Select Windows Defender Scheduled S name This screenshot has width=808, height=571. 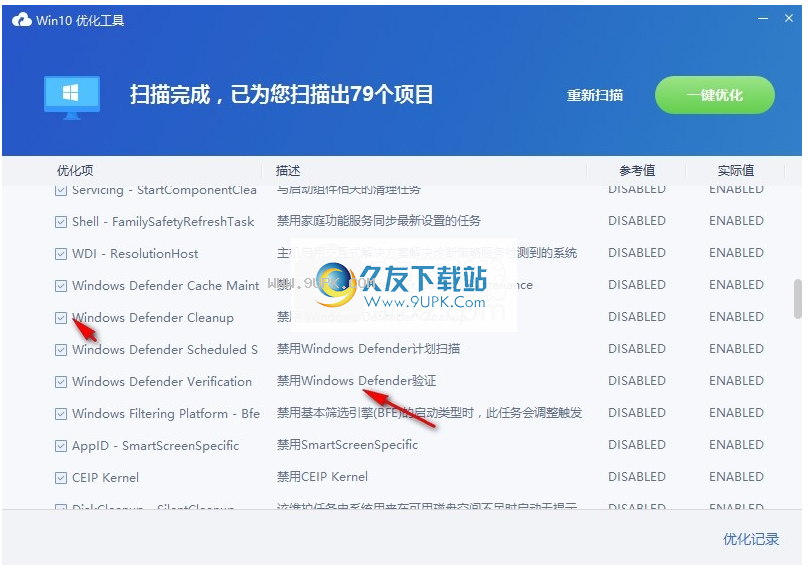165,349
